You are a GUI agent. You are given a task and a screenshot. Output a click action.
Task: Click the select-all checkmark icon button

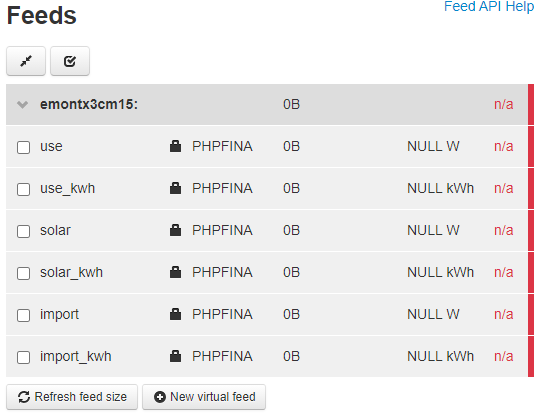click(70, 61)
